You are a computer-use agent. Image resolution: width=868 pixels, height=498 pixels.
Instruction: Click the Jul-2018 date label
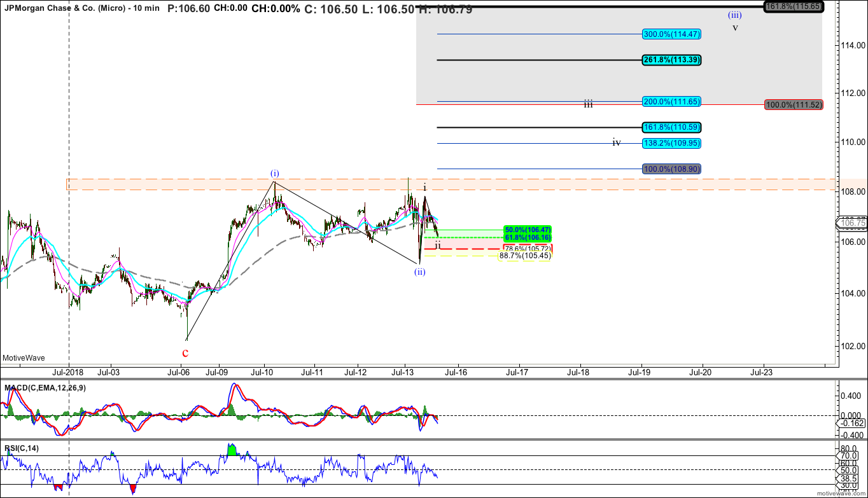[x=67, y=372]
